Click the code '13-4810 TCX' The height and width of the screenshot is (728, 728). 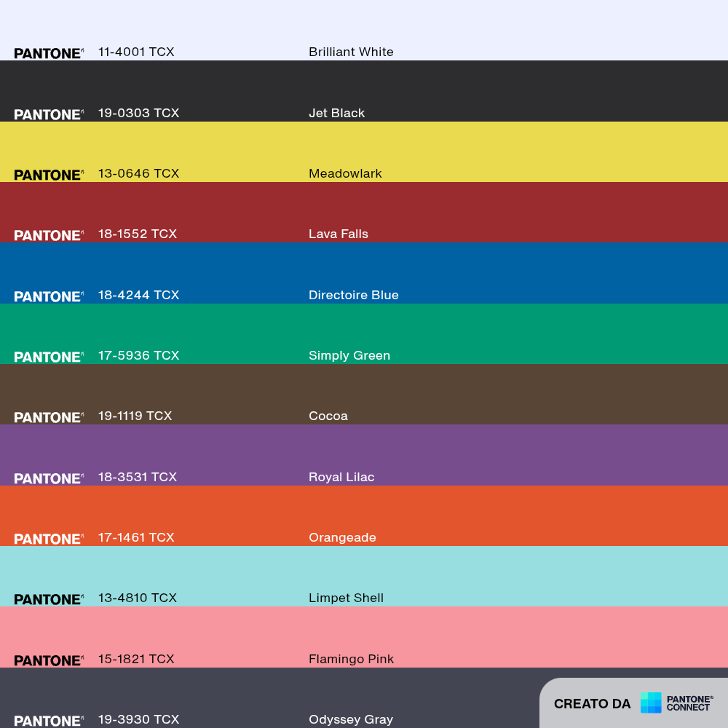(138, 598)
